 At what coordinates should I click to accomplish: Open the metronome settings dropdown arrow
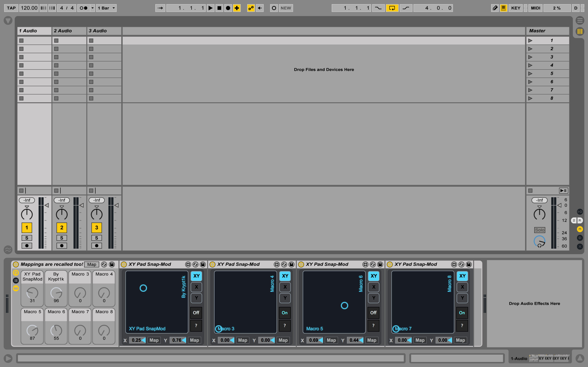point(92,8)
